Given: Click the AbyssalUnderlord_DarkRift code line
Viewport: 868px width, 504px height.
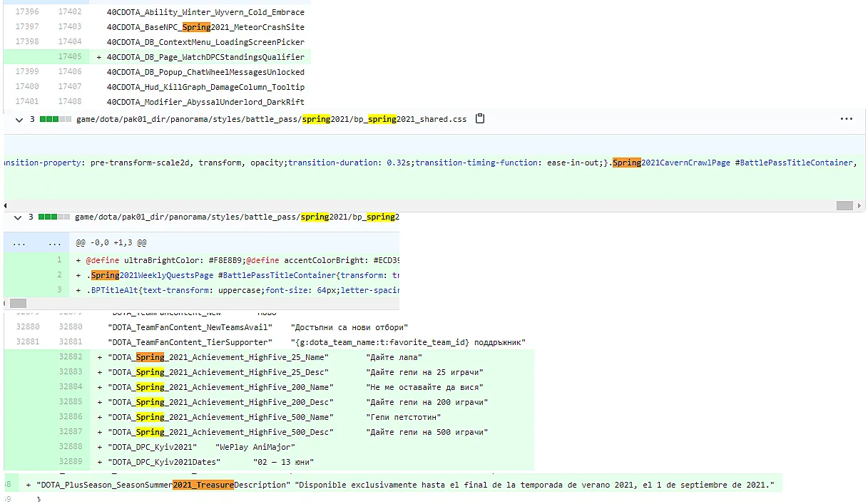Looking at the screenshot, I should tap(205, 102).
